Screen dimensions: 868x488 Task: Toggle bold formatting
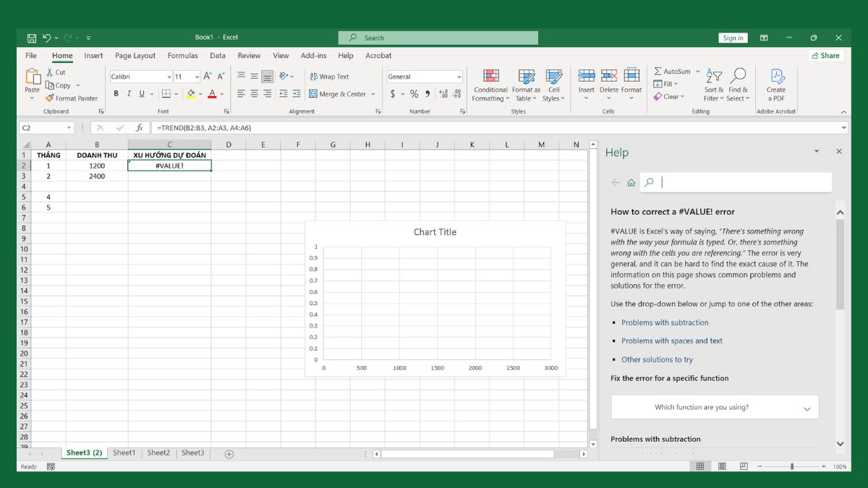pos(115,93)
